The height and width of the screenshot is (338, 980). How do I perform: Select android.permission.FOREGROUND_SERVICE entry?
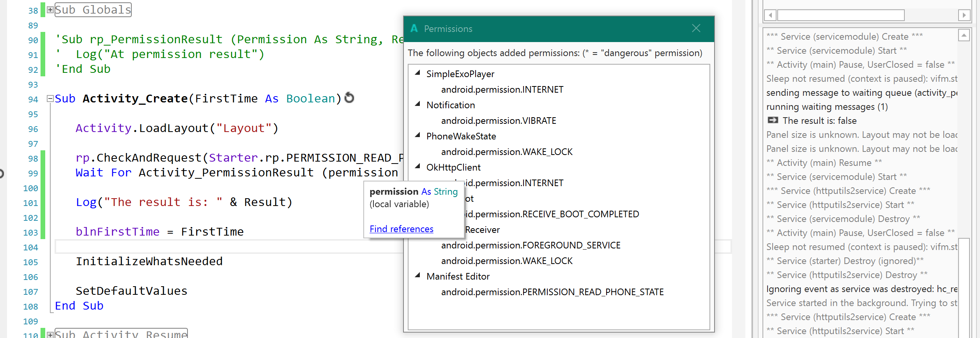(531, 245)
